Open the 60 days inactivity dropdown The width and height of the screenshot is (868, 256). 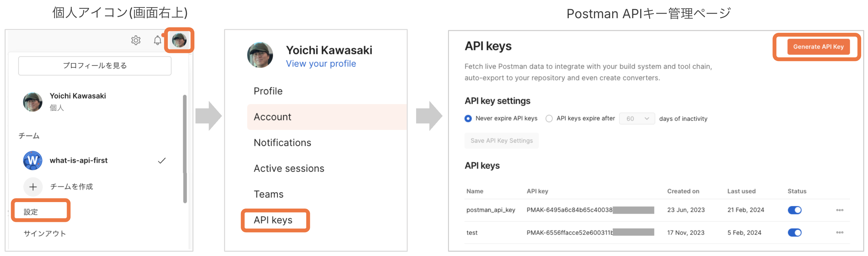coord(637,119)
